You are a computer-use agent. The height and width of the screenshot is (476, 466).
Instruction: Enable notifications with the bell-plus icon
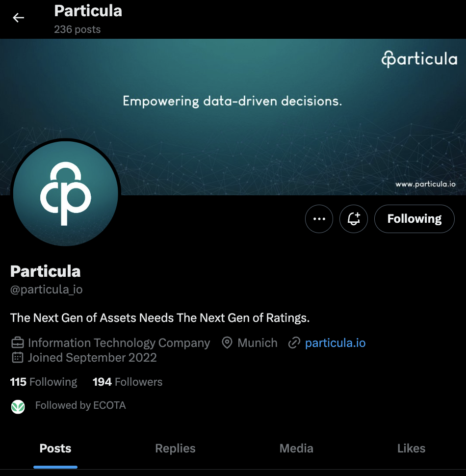click(x=354, y=218)
